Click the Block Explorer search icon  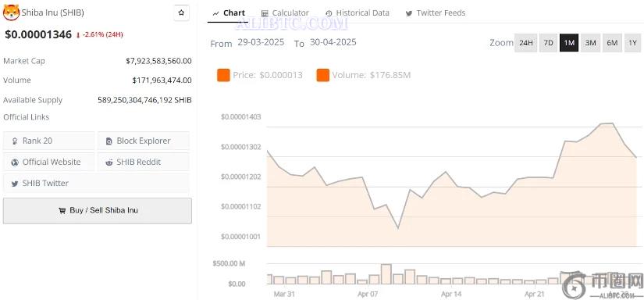pyautogui.click(x=109, y=141)
